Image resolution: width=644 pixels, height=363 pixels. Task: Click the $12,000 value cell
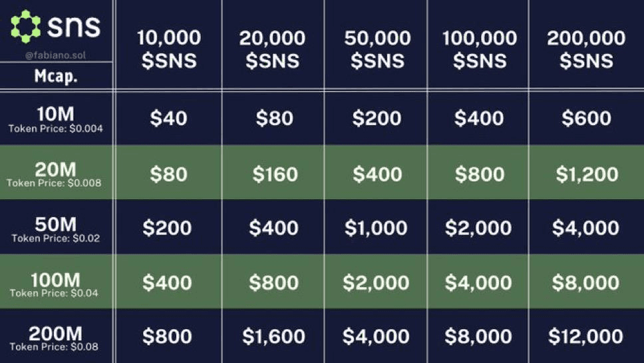point(585,336)
